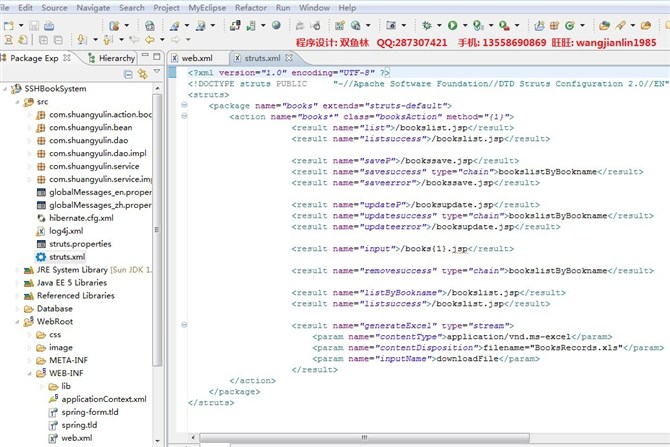The image size is (670, 447).
Task: Open Package Explorer view menu triangle
Action: click(x=157, y=72)
